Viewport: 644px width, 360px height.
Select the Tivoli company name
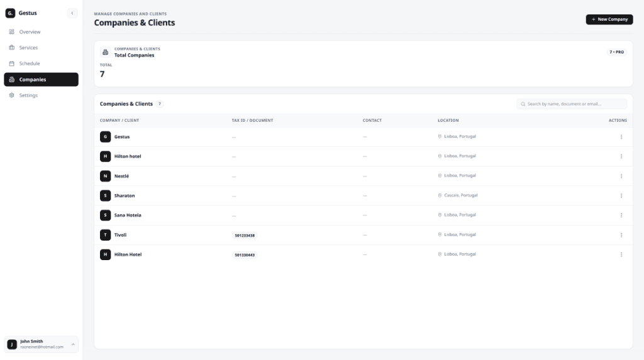(120, 235)
